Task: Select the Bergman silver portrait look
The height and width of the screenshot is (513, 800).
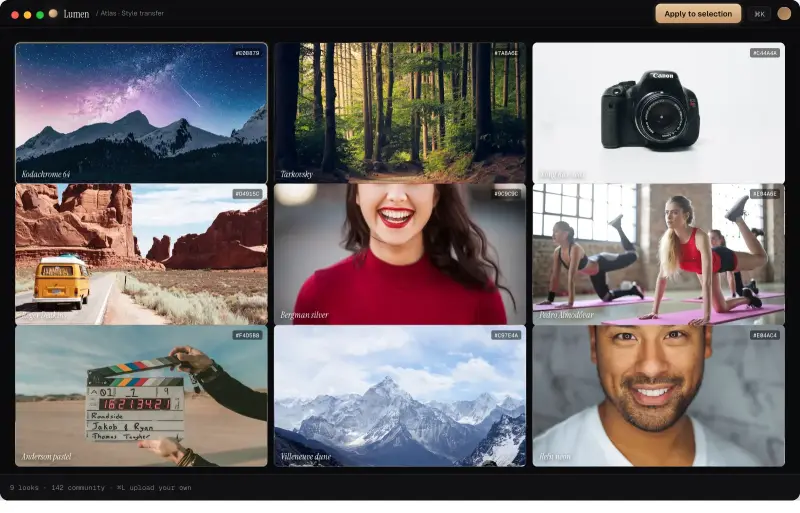Action: [399, 254]
